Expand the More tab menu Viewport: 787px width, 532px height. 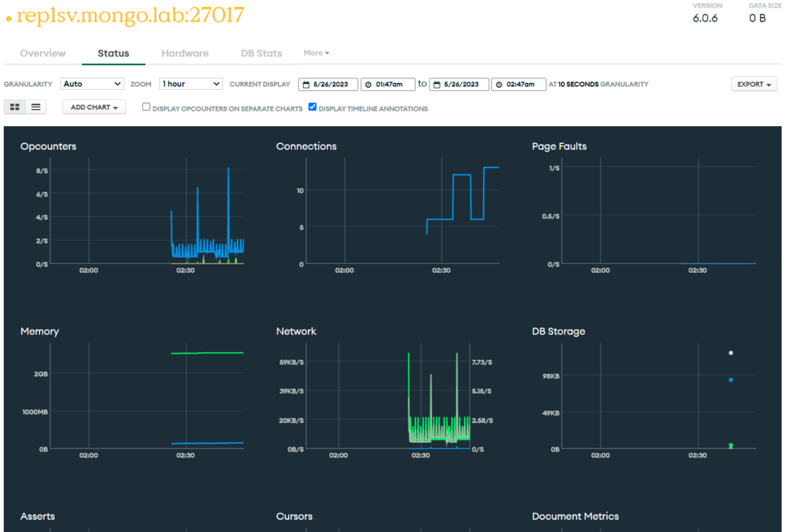pos(316,53)
